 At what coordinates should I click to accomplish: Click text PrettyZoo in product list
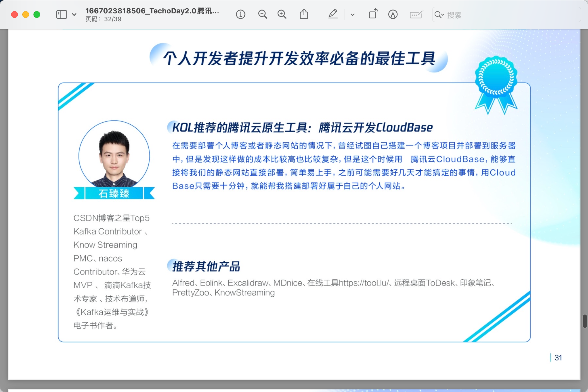click(191, 293)
